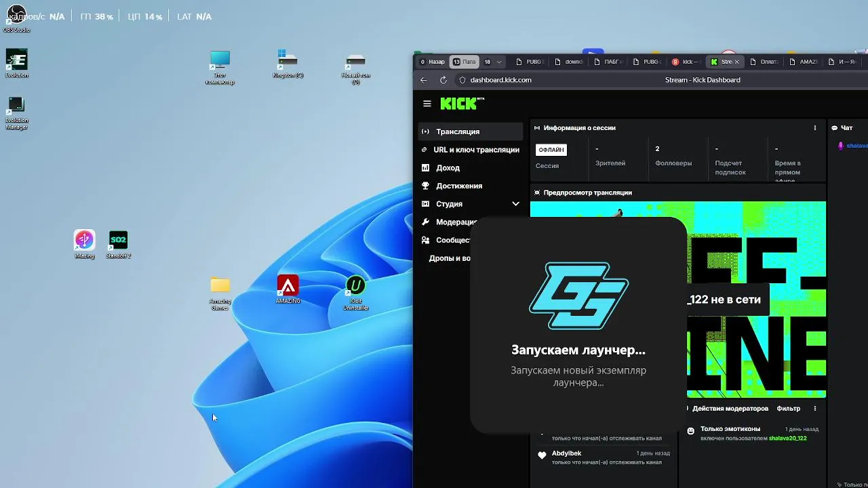Switch to the Оплата browser tab
This screenshot has width=868, height=488.
click(763, 62)
